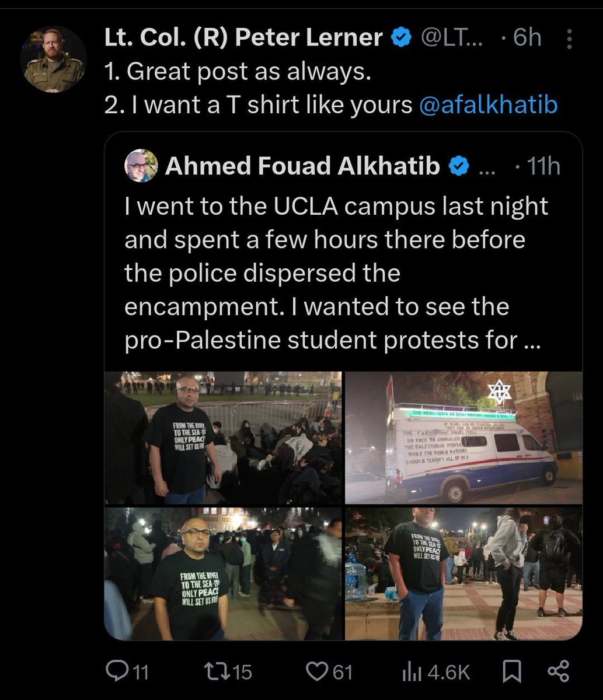Open bottom-left photo of man with glasses

pyautogui.click(x=223, y=573)
